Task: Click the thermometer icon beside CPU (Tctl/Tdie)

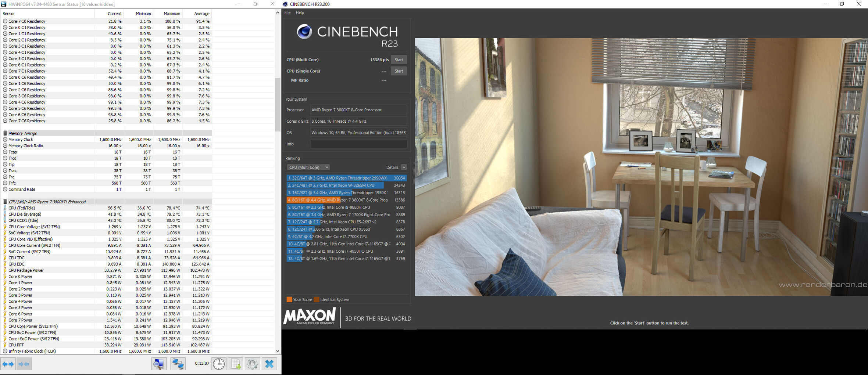Action: pyautogui.click(x=5, y=208)
